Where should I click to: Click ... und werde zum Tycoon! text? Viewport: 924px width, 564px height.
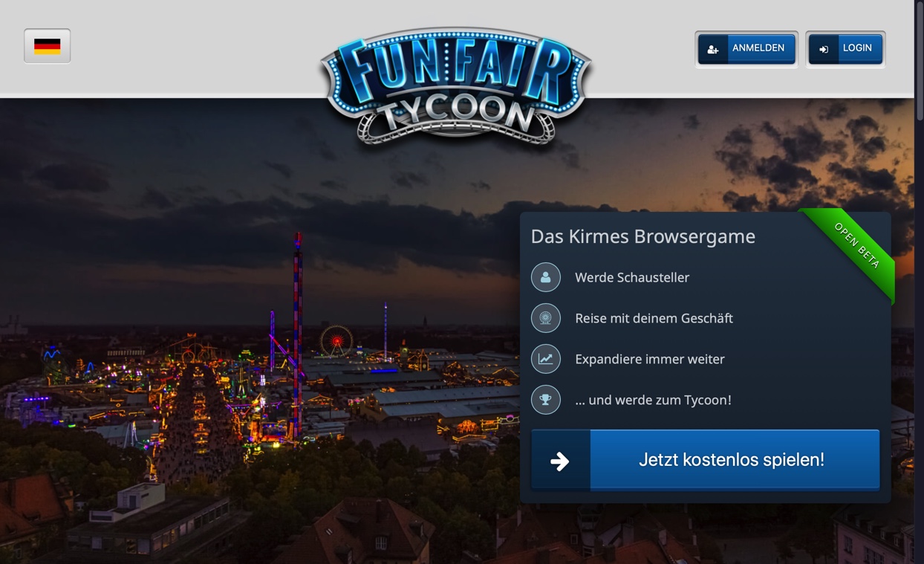click(x=653, y=400)
